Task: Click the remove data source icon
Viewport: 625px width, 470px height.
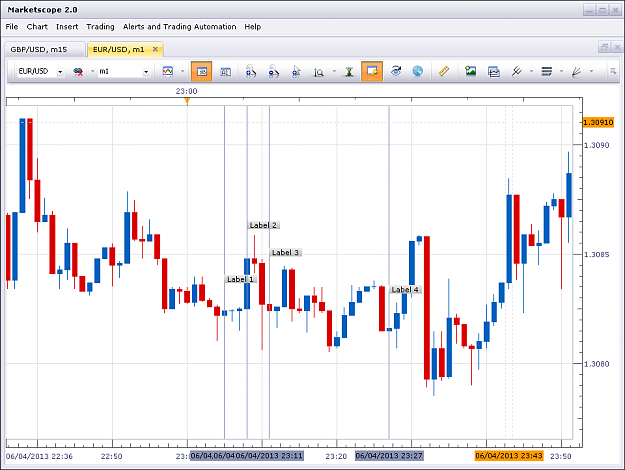Action: pyautogui.click(x=78, y=72)
